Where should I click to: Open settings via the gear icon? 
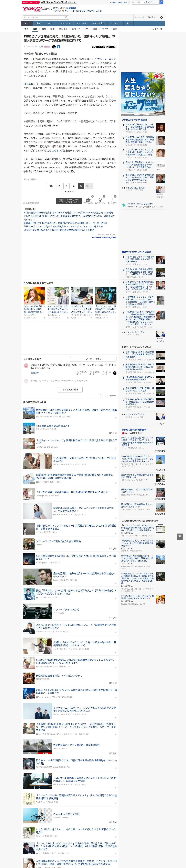[x=161, y=18]
